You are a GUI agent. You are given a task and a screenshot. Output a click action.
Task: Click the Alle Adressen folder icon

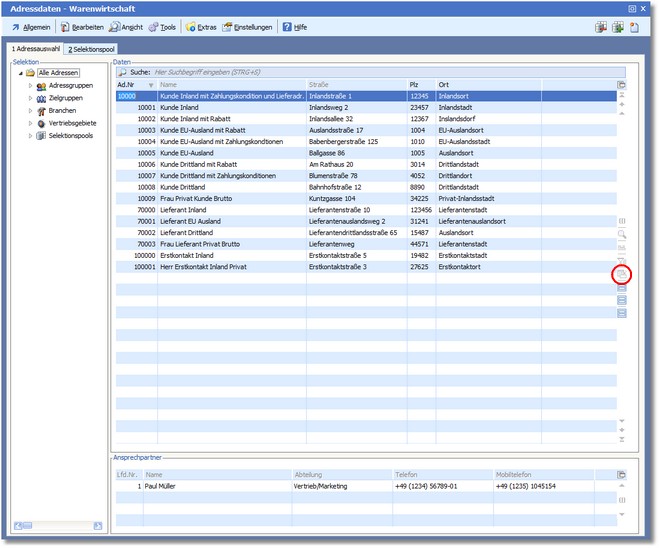(30, 73)
